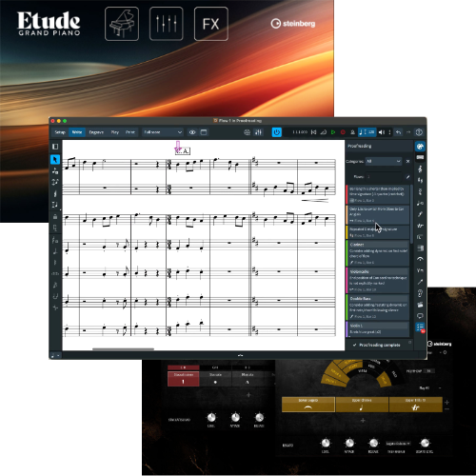Close the Proofreading filter with X button
This screenshot has height=476, width=476.
tap(407, 161)
